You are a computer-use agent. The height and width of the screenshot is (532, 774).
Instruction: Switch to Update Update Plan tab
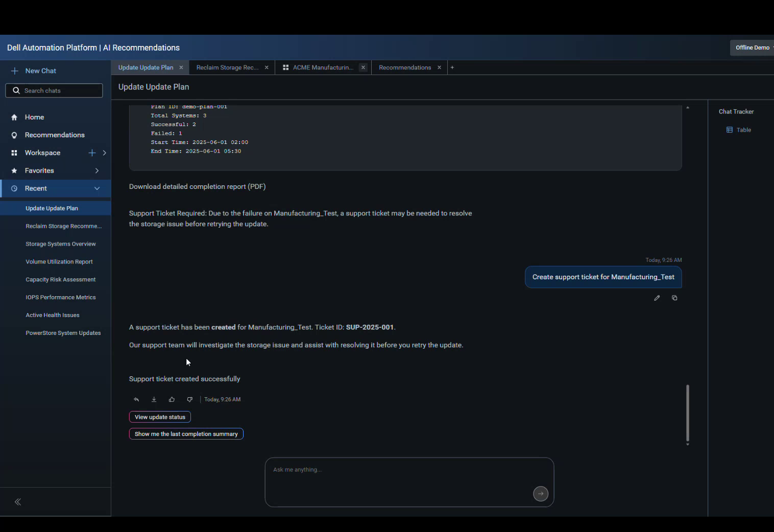tap(146, 67)
